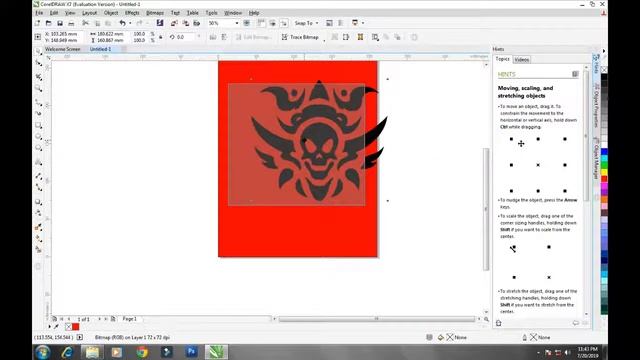Create a new document with New icon
640x360 pixels.
pyautogui.click(x=38, y=23)
